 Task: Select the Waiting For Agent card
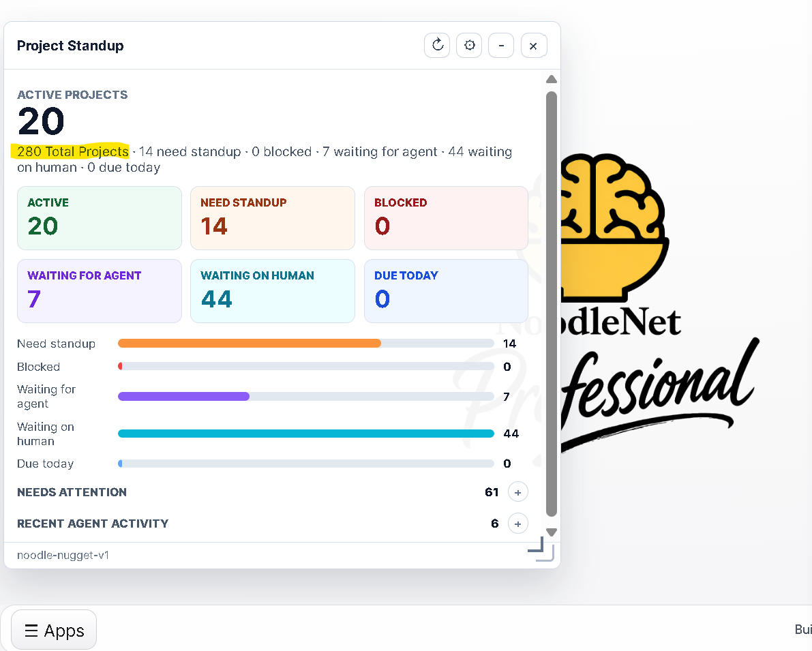(x=100, y=291)
